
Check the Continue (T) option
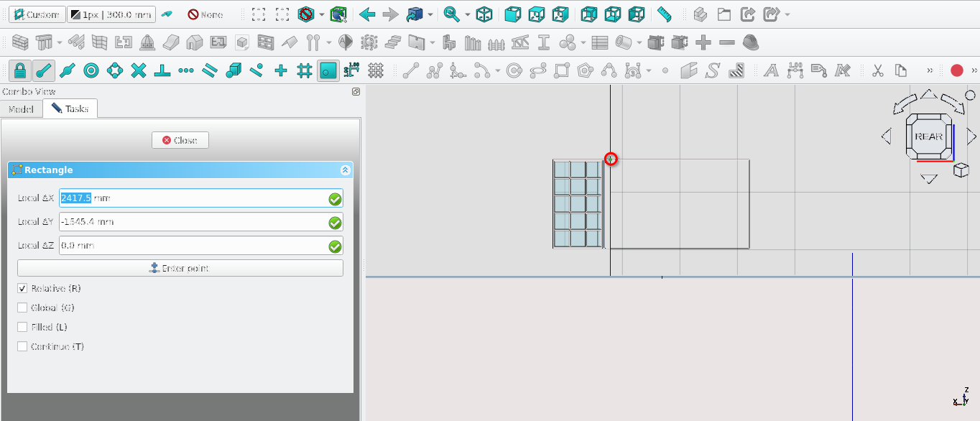[22, 347]
